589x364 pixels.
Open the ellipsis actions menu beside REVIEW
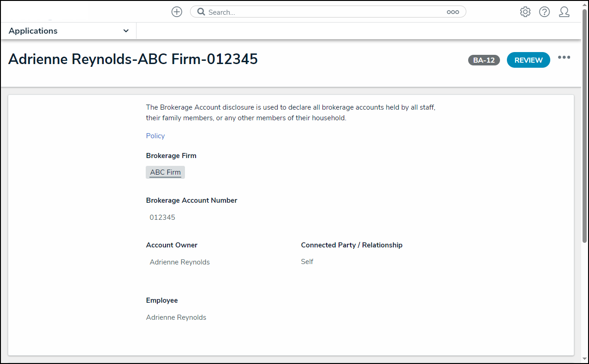(564, 57)
